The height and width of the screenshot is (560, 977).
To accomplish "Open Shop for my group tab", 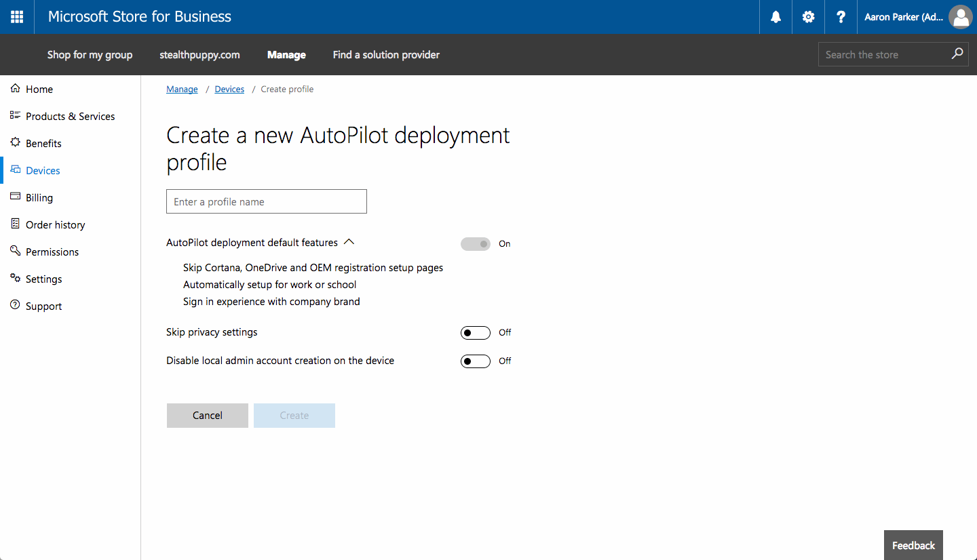I will pos(90,55).
